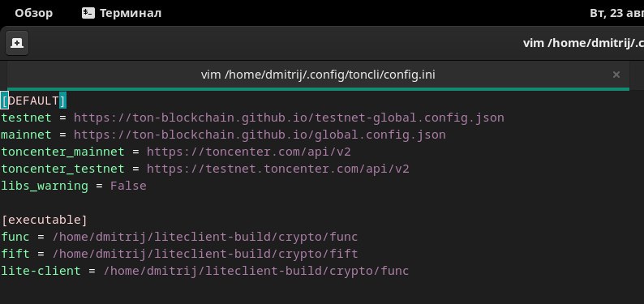Click the testnet.toncenter.com/api/v2 URL
The image size is (644, 304).
tap(278, 169)
